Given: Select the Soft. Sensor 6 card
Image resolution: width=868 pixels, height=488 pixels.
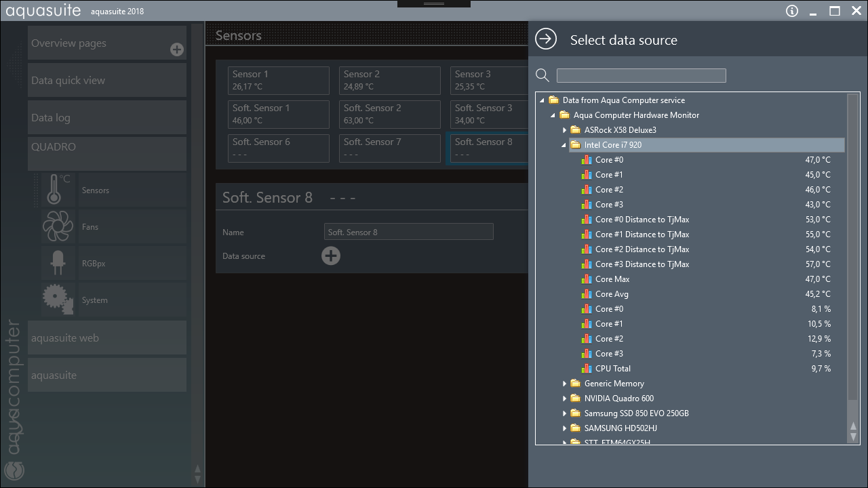Looking at the screenshot, I should click(279, 148).
